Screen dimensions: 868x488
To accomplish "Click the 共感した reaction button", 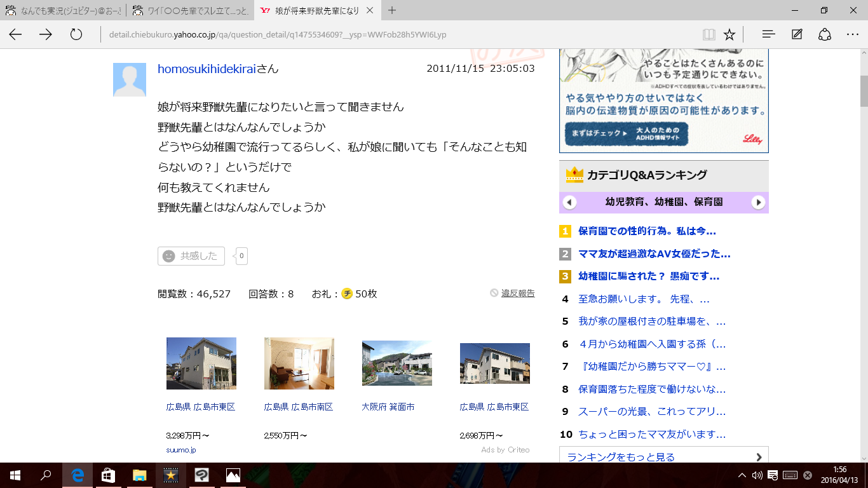I will (191, 256).
